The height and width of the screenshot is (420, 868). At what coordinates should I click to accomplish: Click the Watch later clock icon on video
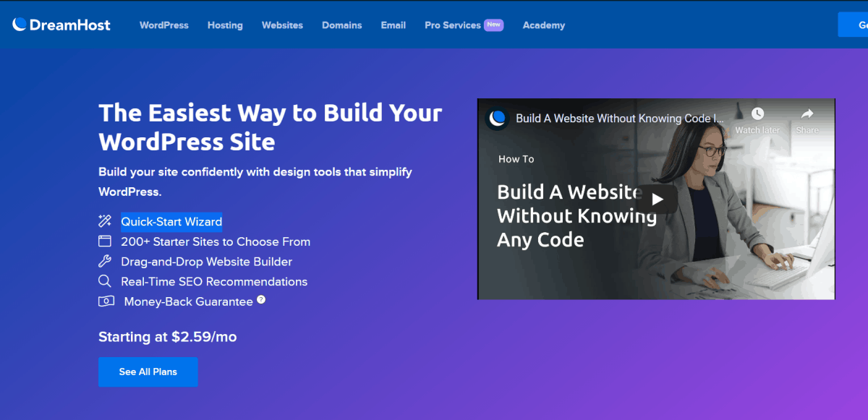click(757, 113)
